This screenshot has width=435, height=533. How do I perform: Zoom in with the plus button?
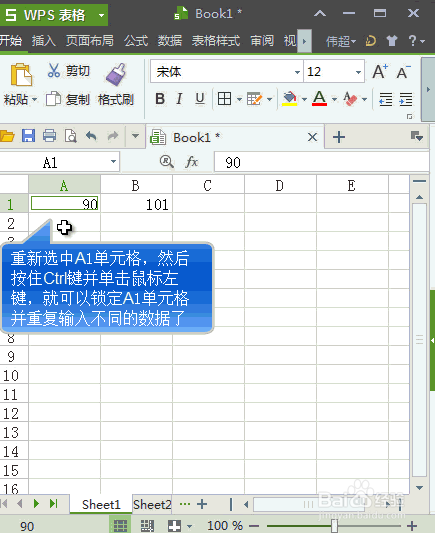(412, 526)
